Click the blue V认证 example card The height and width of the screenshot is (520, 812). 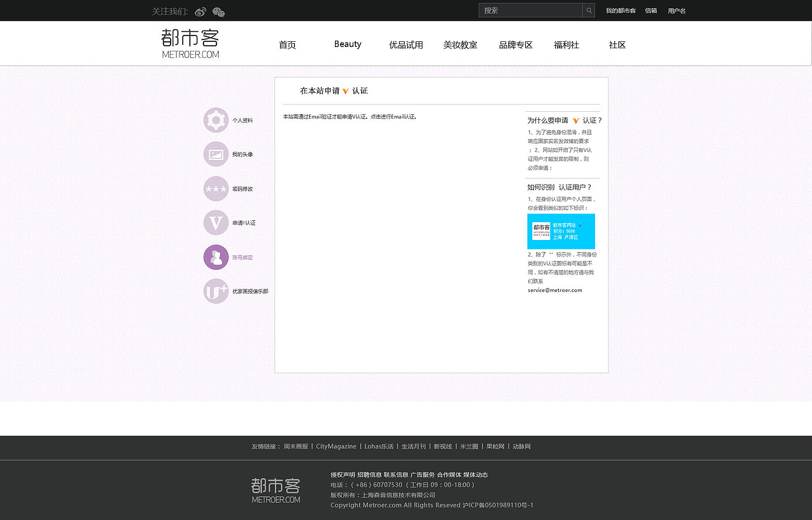[x=561, y=231]
